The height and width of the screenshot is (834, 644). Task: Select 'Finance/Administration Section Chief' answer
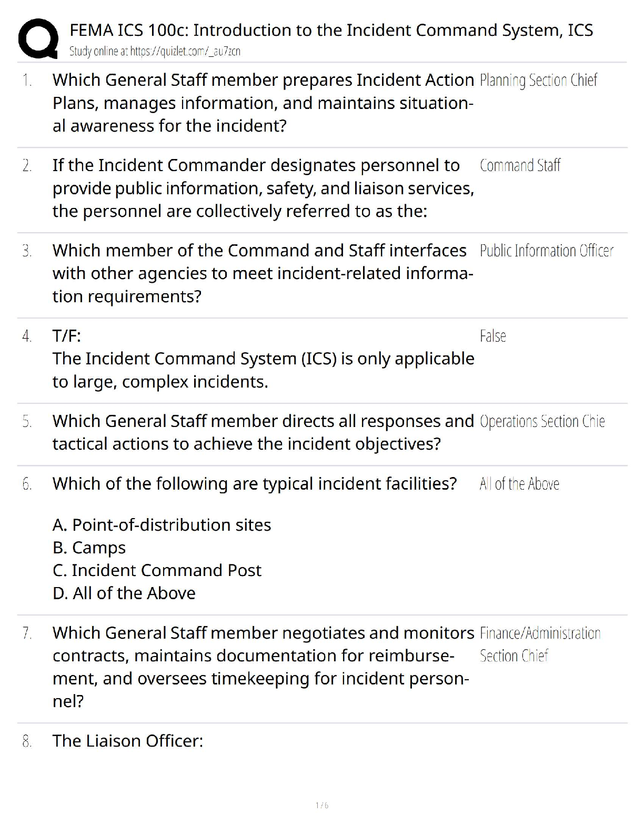[539, 644]
